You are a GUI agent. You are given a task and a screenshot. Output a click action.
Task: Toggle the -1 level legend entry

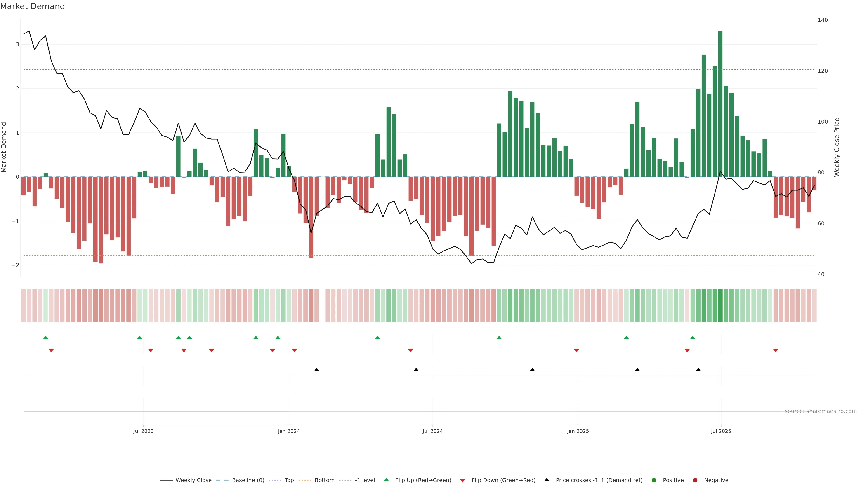pos(365,480)
